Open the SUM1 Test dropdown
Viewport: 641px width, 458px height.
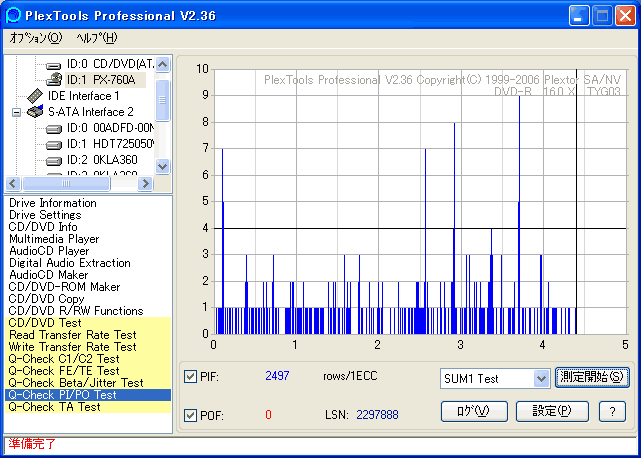pos(541,379)
